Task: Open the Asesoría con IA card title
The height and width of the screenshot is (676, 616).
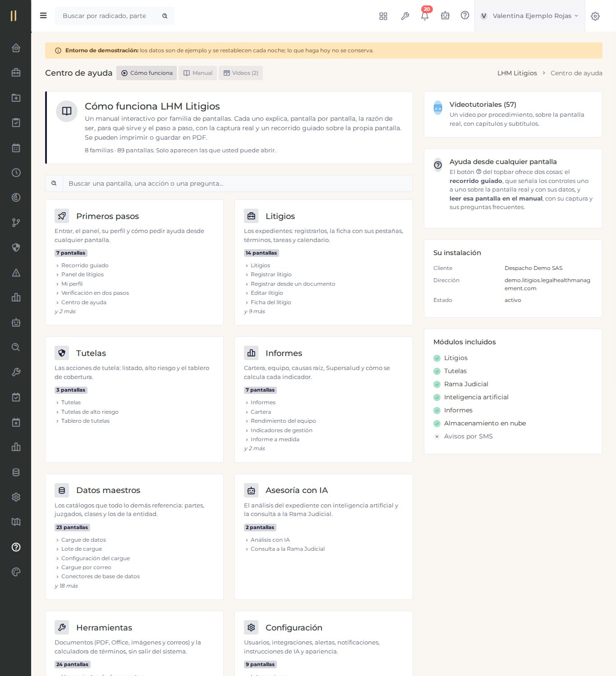Action: tap(297, 490)
